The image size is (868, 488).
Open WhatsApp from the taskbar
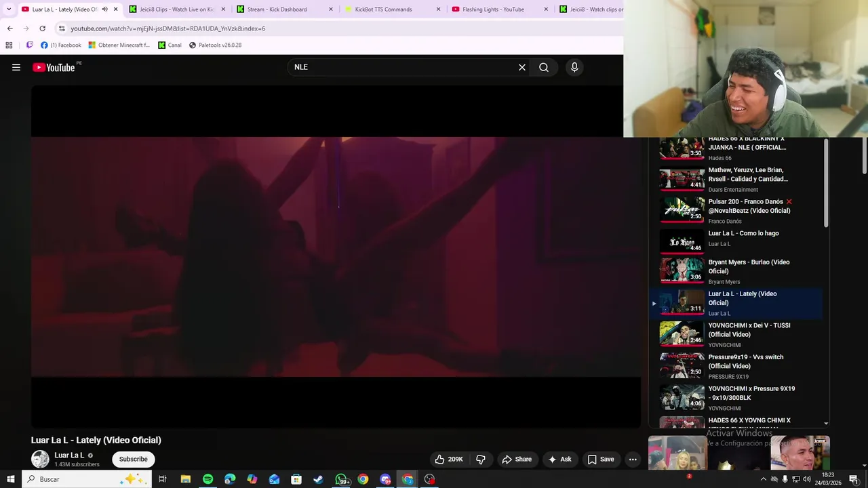(341, 479)
